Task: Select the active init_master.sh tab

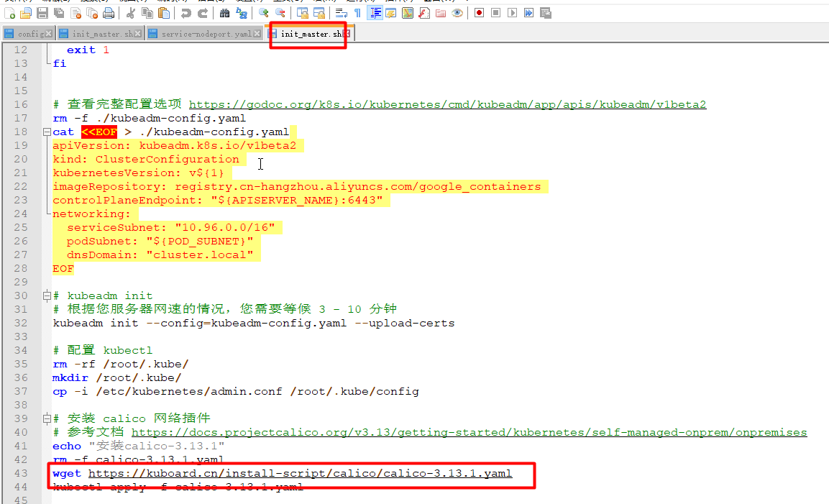Action: pyautogui.click(x=311, y=34)
